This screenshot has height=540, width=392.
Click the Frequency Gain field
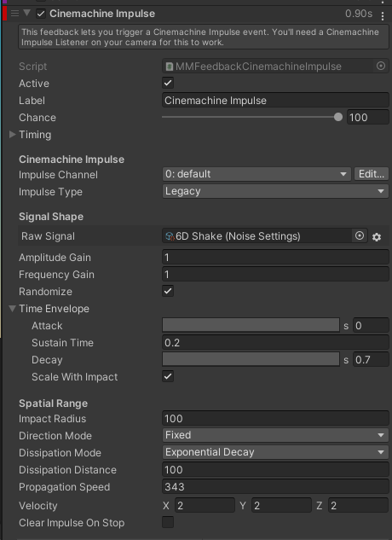coord(275,275)
